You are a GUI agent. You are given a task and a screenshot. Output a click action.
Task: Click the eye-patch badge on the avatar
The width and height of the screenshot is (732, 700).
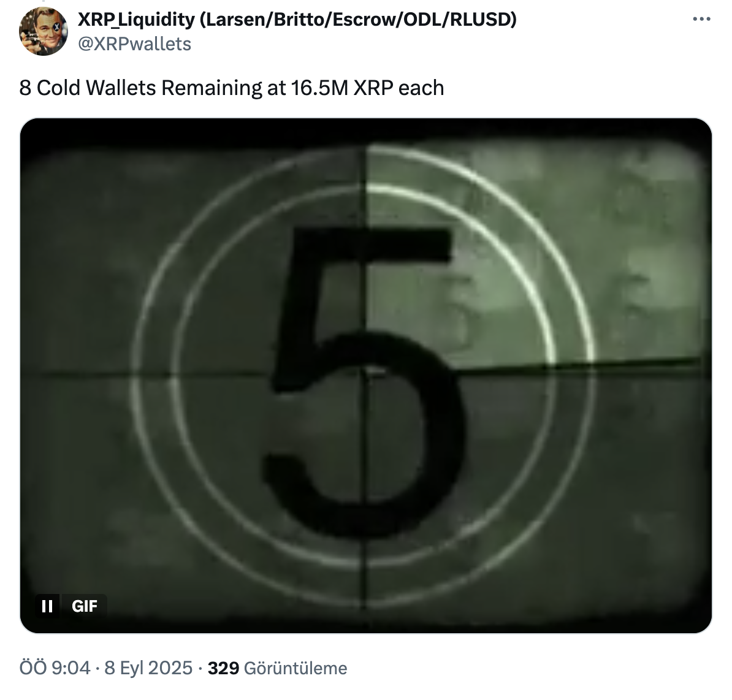coord(56,27)
